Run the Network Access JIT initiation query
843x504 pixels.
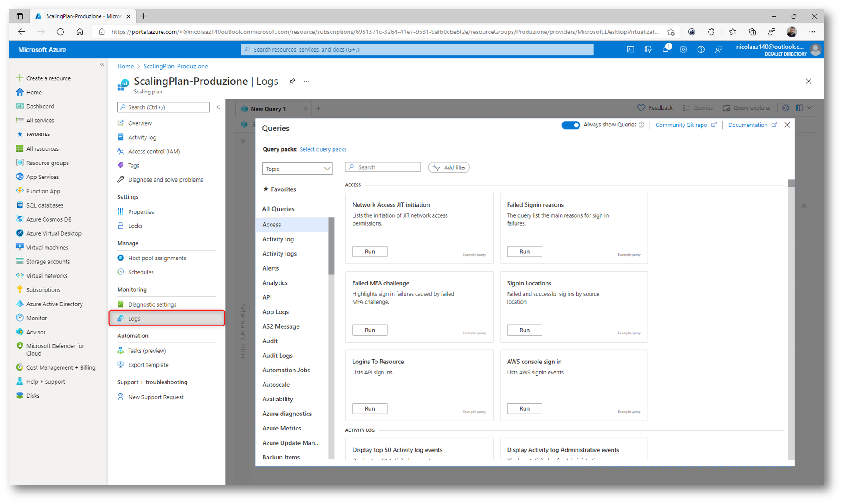370,252
